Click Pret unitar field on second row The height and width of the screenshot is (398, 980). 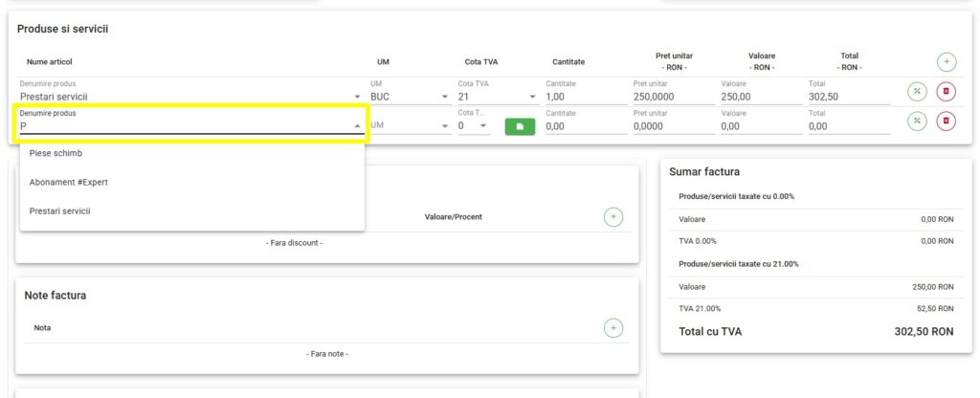(x=671, y=125)
